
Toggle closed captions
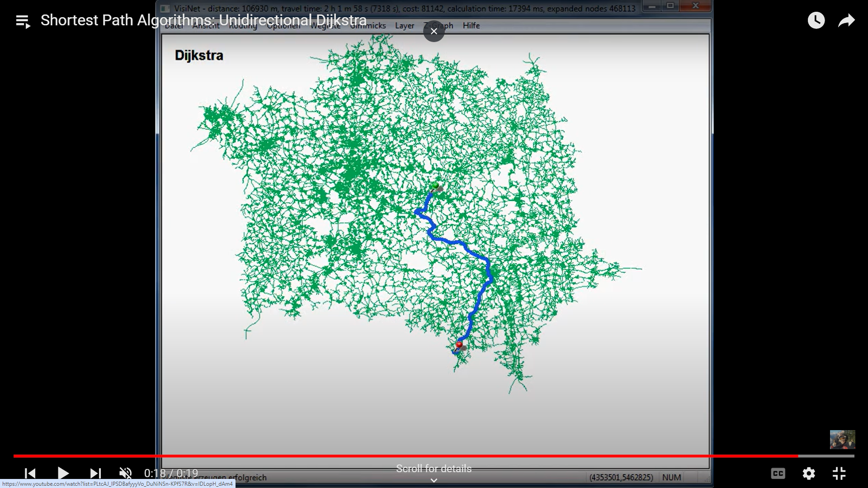778,473
